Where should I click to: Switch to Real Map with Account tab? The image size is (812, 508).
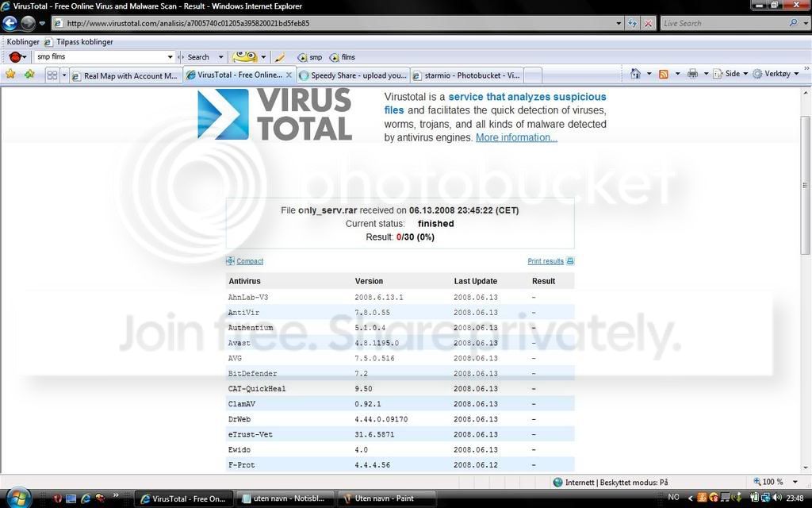point(126,75)
